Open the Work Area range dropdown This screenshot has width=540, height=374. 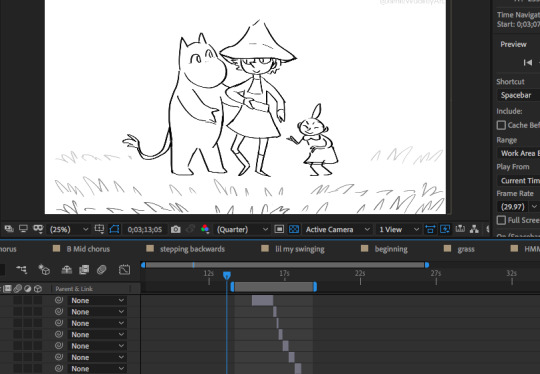[518, 153]
